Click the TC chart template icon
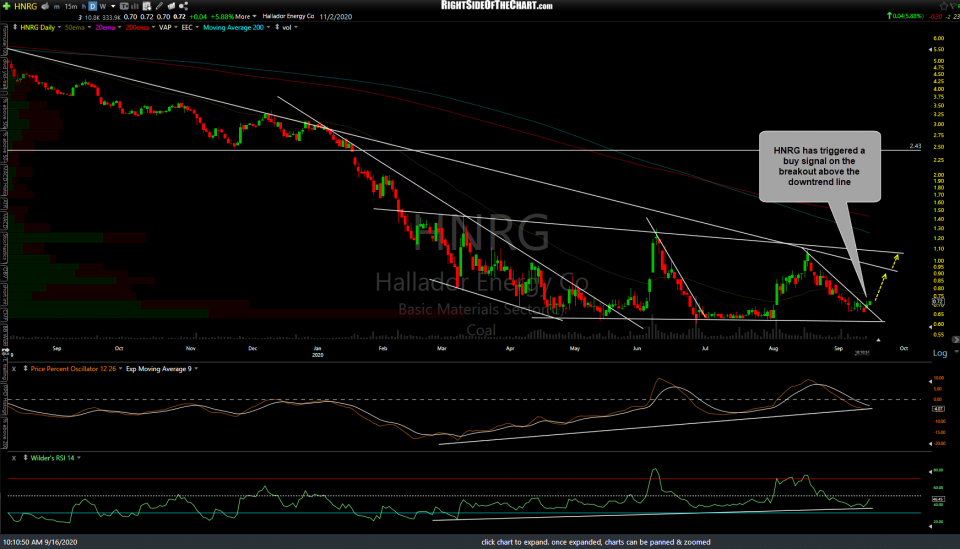Image resolution: width=960 pixels, height=549 pixels. point(124,6)
